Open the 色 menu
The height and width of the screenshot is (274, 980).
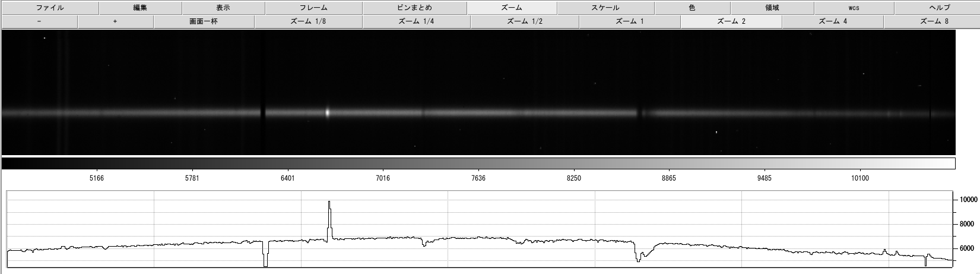click(x=692, y=8)
